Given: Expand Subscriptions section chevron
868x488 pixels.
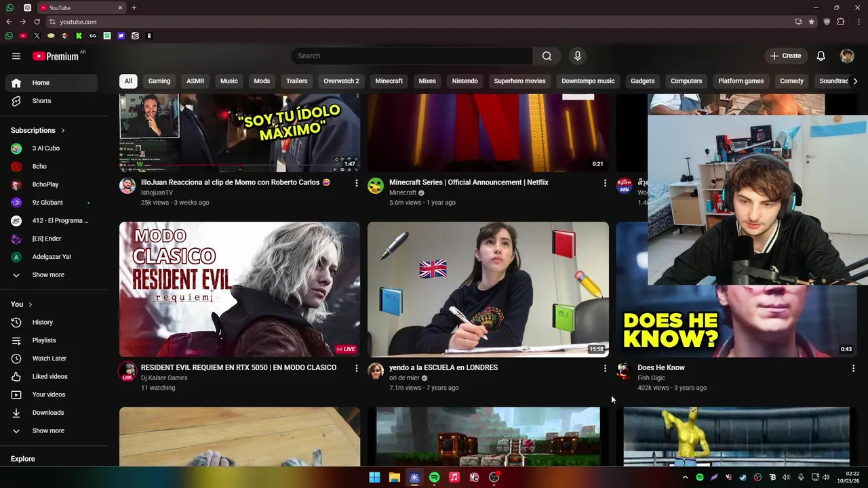Looking at the screenshot, I should [63, 130].
